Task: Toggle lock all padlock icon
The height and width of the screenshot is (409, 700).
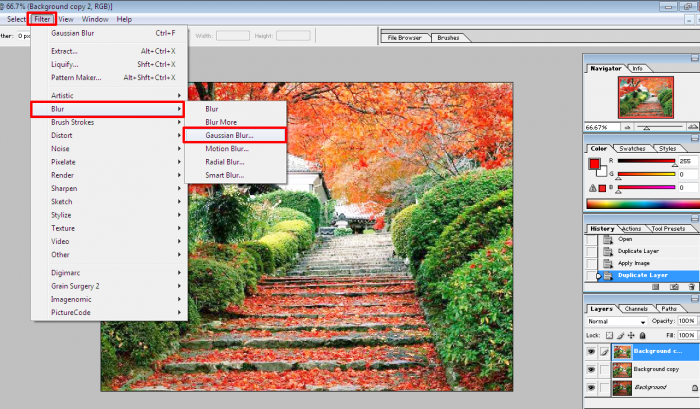Action: [642, 335]
